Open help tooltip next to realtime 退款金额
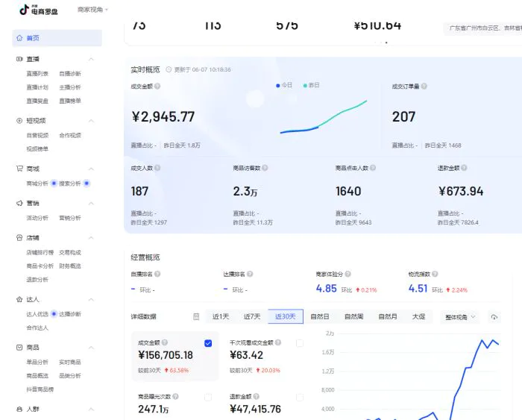 pyautogui.click(x=464, y=168)
